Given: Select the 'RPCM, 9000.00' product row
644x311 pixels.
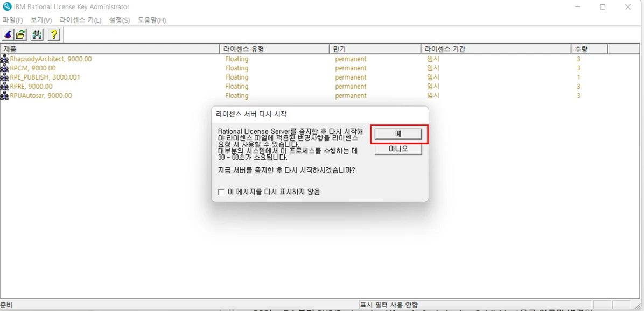Looking at the screenshot, I should [33, 68].
